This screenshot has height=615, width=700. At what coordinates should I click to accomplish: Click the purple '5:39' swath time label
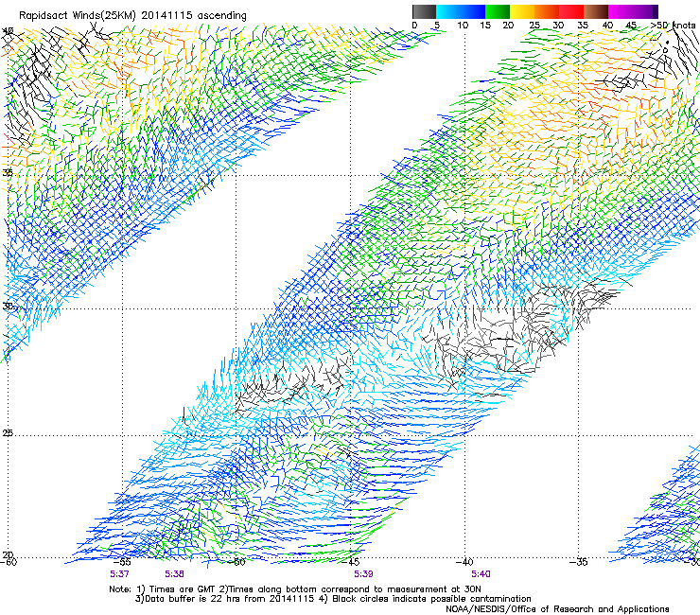tap(363, 574)
